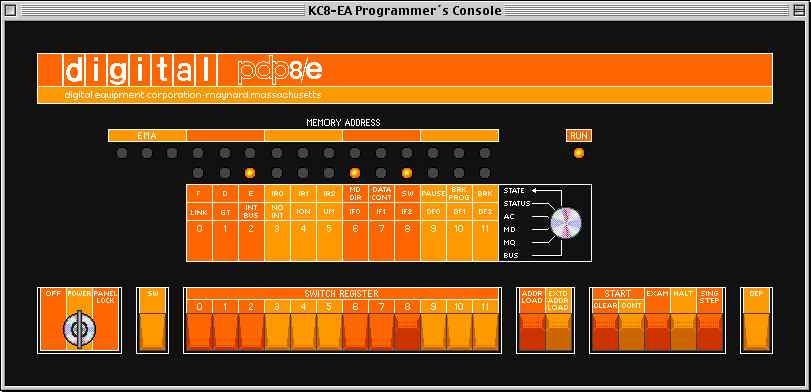Click the lit RUN indicator lamp
This screenshot has height=392, width=811.
click(579, 153)
